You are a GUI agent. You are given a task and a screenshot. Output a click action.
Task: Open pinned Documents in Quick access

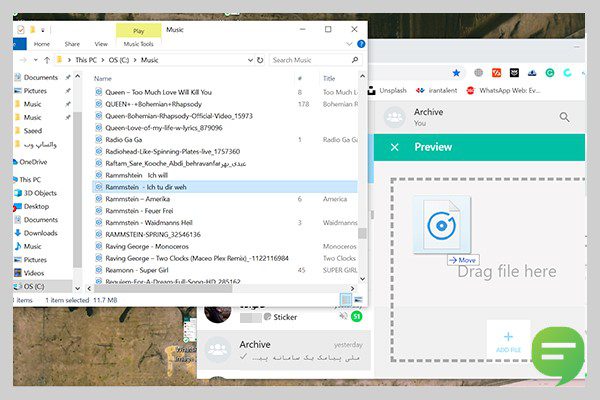(41, 77)
